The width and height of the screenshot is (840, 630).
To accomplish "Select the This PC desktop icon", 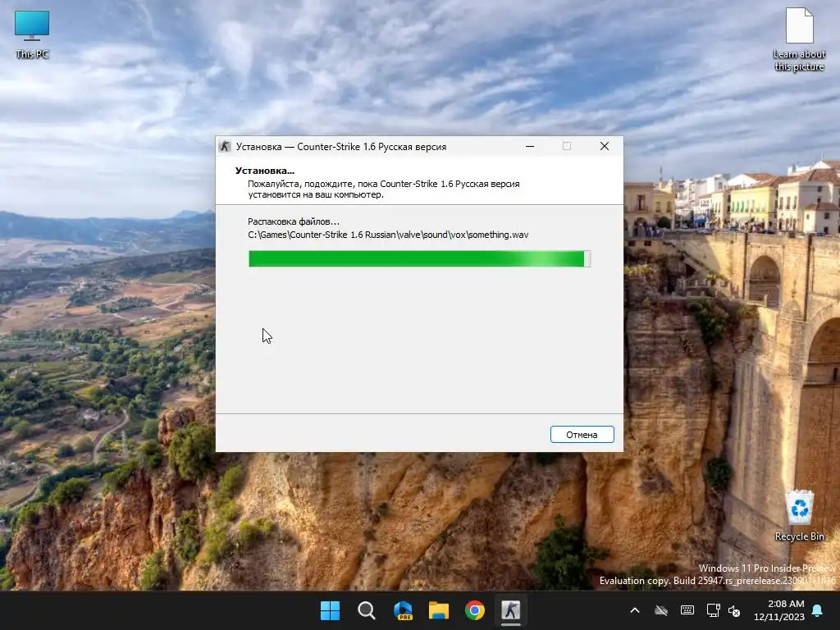I will (x=32, y=34).
